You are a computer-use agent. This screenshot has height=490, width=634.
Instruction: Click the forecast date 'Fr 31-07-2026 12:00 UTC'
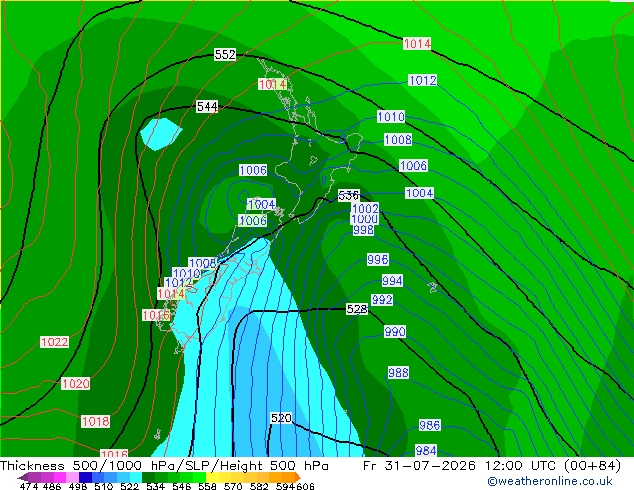click(x=459, y=466)
